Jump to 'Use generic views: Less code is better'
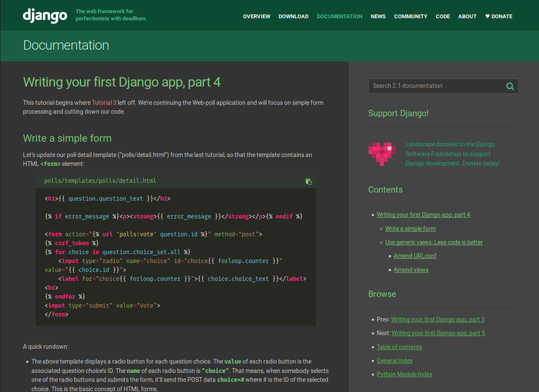 [x=434, y=242]
